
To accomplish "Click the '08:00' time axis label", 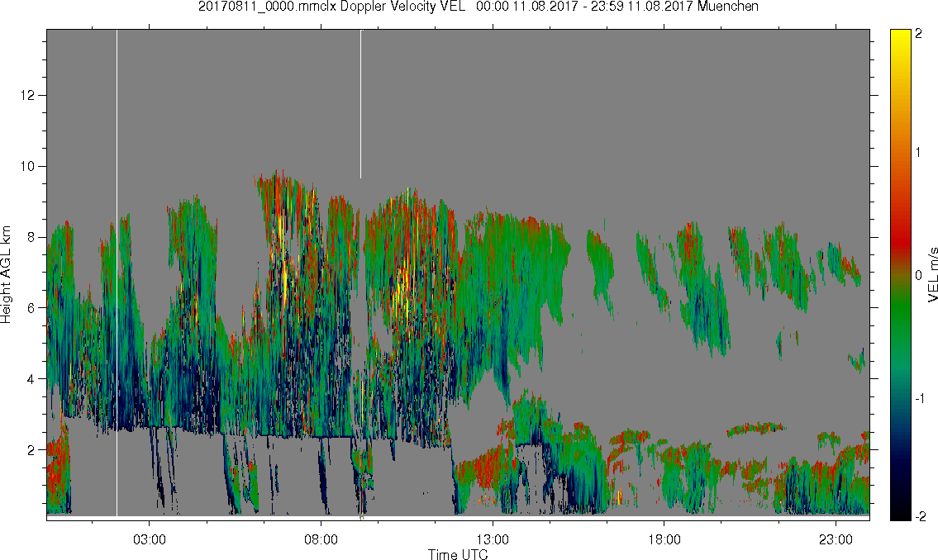I will click(x=321, y=539).
